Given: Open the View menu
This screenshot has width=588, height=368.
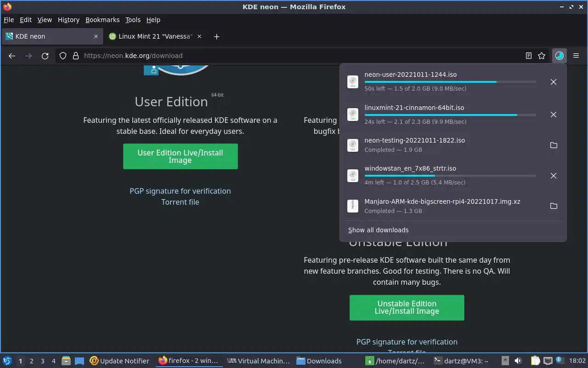Looking at the screenshot, I should click(x=45, y=20).
